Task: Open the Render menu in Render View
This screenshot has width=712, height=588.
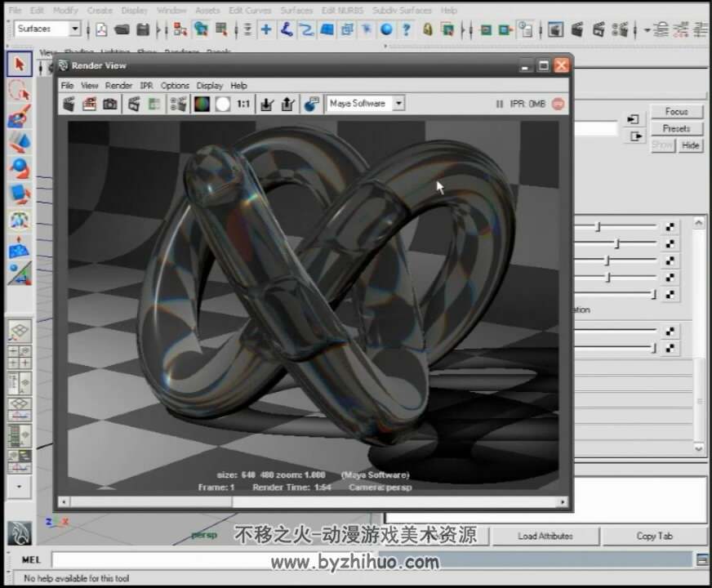Action: (x=118, y=86)
